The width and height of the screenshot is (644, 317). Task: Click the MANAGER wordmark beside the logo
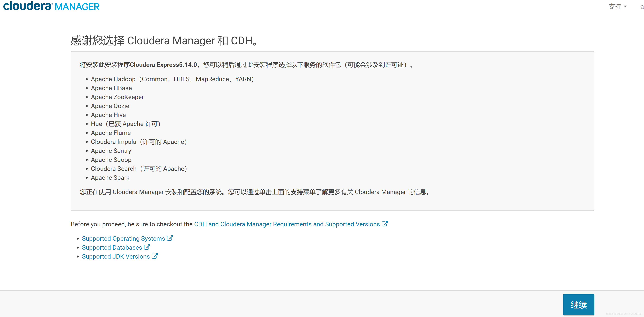point(77,7)
